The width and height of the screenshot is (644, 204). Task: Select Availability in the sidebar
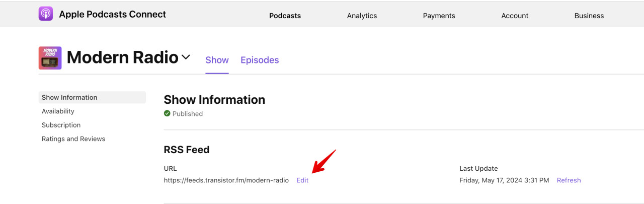click(58, 111)
